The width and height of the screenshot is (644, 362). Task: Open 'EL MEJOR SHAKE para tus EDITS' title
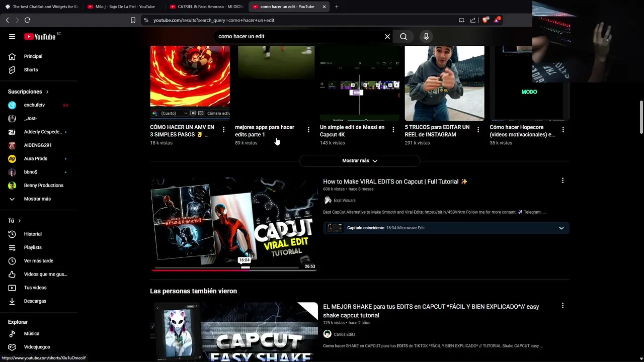431,311
